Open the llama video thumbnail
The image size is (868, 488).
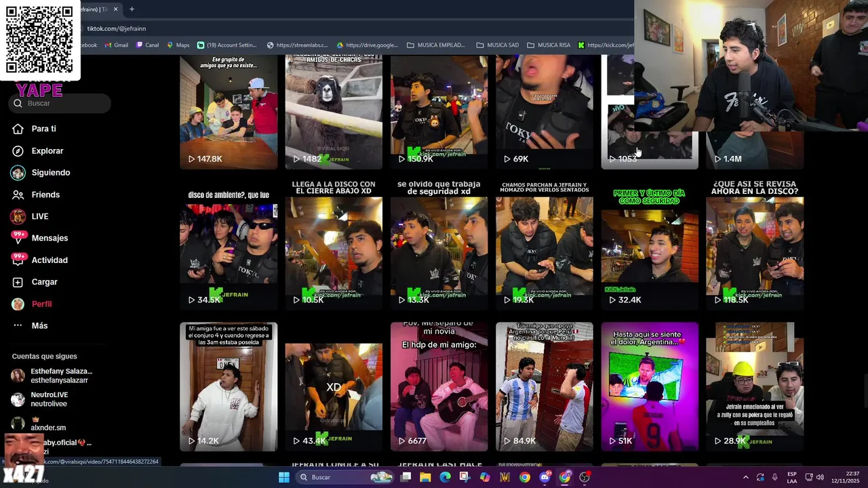coord(334,112)
